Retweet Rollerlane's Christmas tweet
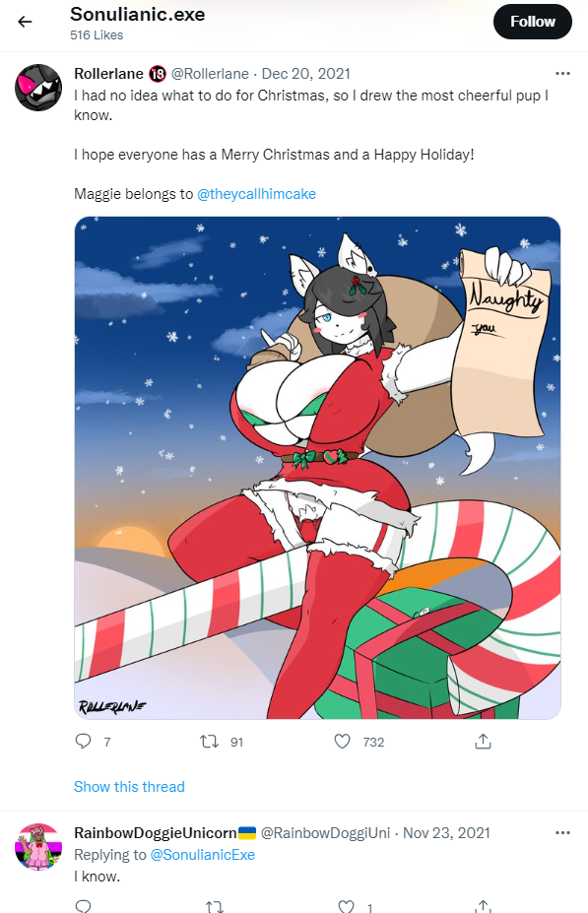 [209, 742]
